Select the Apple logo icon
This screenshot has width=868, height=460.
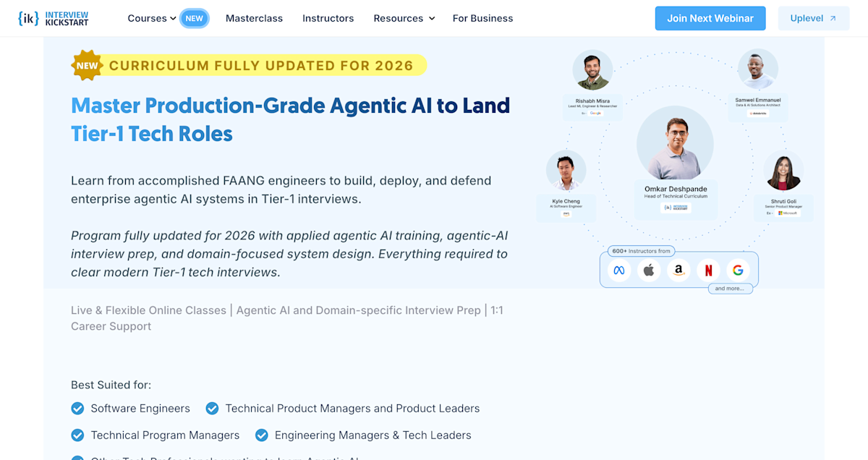pos(649,270)
